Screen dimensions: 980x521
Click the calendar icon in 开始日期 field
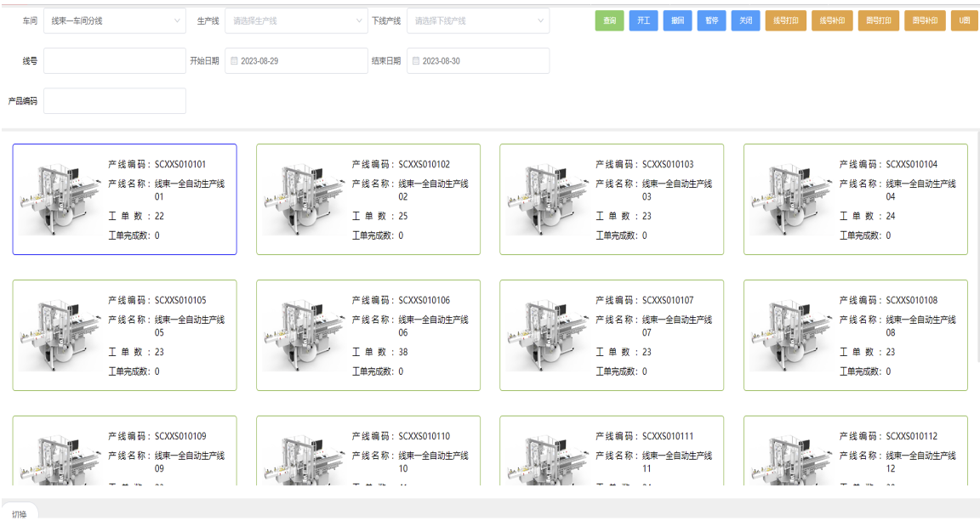234,61
